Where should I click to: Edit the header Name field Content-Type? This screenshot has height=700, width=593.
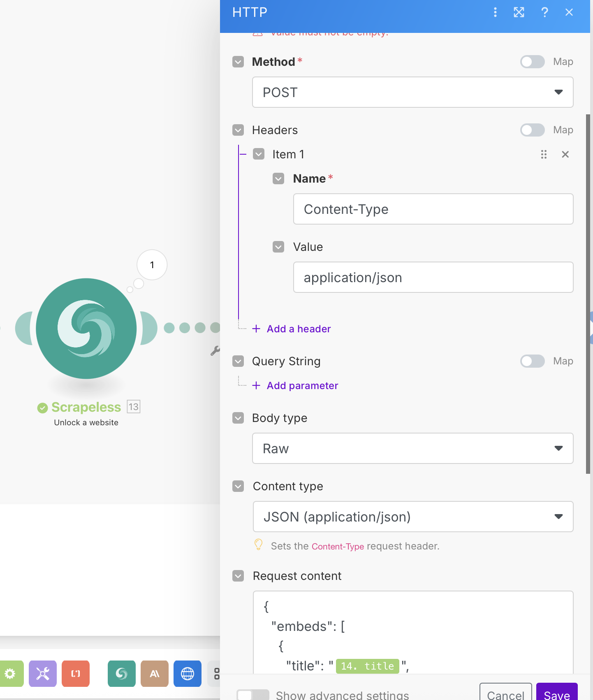[x=433, y=209]
